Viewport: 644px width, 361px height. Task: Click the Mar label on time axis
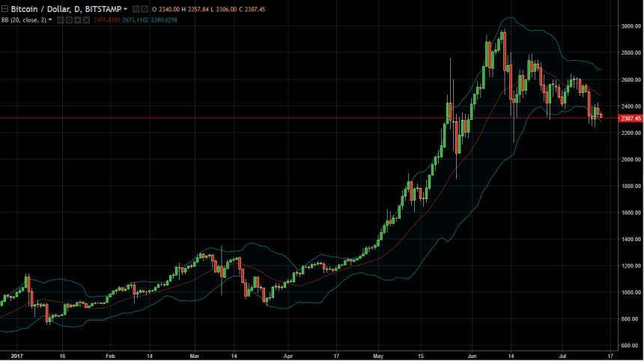194,356
